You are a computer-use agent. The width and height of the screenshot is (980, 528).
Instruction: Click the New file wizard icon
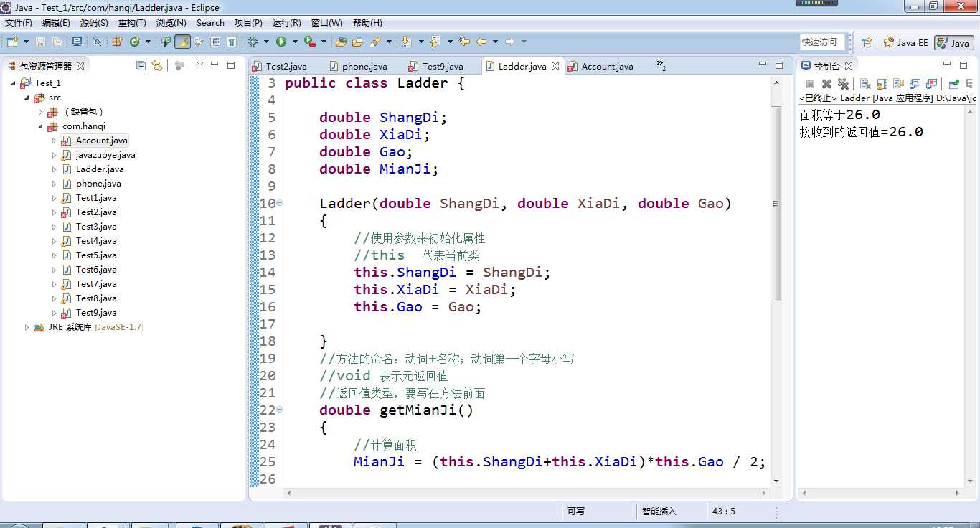point(13,42)
